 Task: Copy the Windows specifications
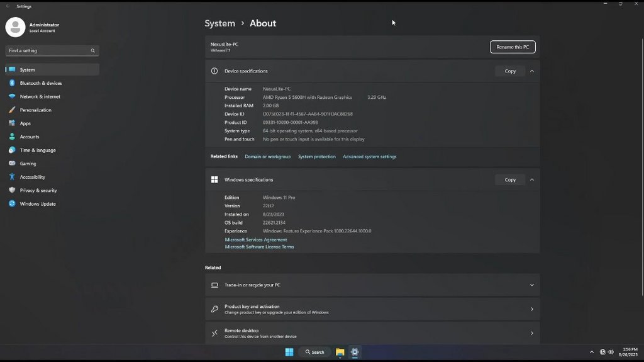click(510, 180)
